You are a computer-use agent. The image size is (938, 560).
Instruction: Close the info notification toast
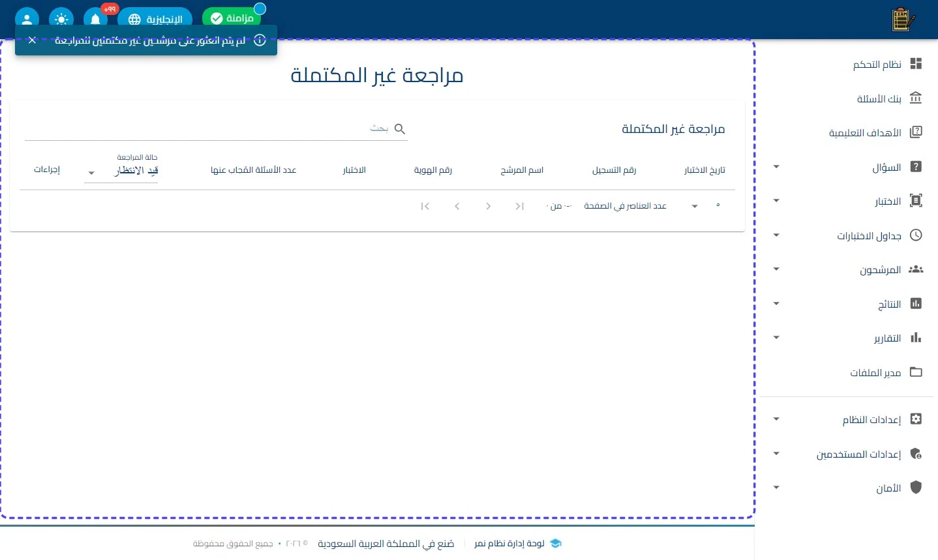tap(32, 40)
